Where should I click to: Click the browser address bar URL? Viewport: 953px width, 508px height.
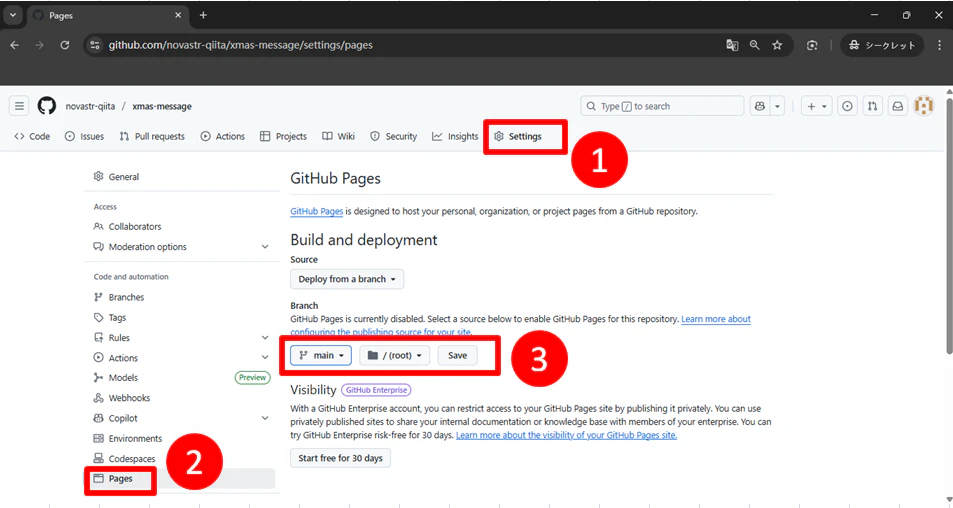pyautogui.click(x=241, y=45)
